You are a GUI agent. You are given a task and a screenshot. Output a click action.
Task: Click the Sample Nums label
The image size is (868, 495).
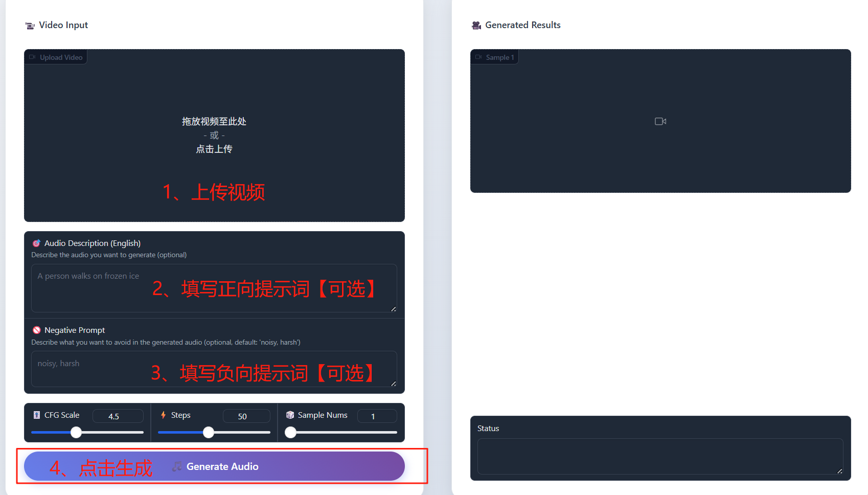(x=323, y=415)
